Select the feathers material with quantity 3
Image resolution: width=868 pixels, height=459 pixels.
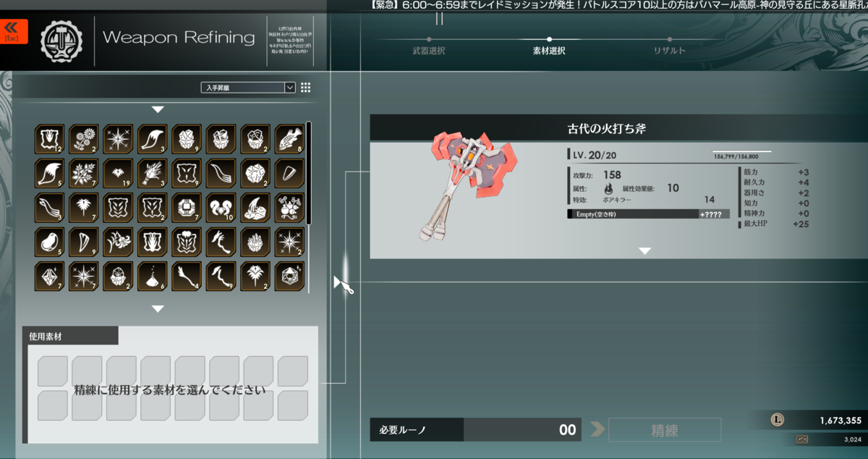[x=49, y=208]
